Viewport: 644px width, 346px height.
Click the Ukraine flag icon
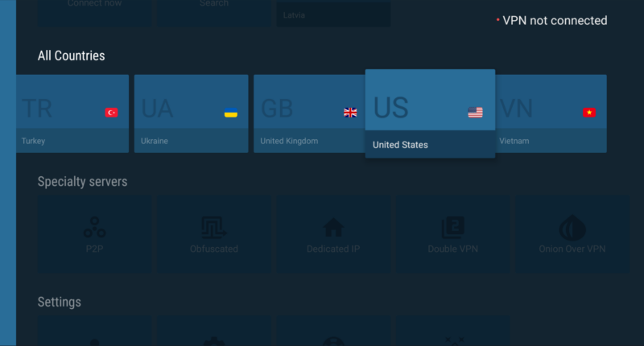point(231,113)
